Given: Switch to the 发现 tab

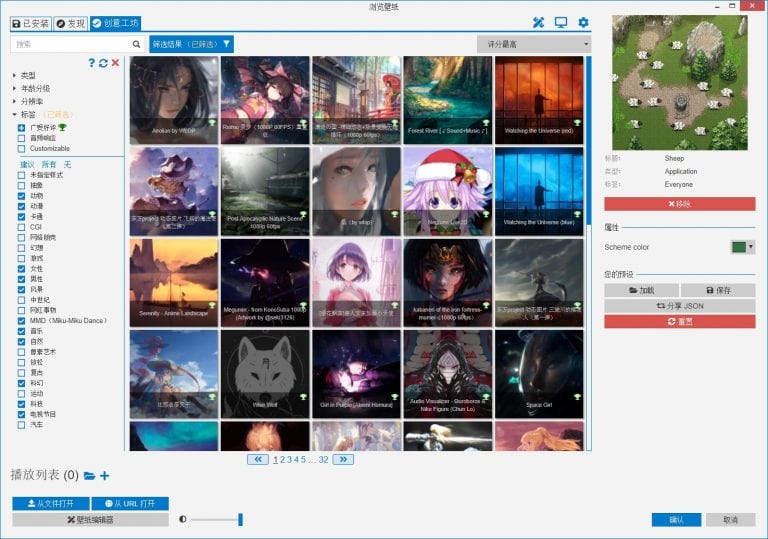Looking at the screenshot, I should click(x=71, y=24).
